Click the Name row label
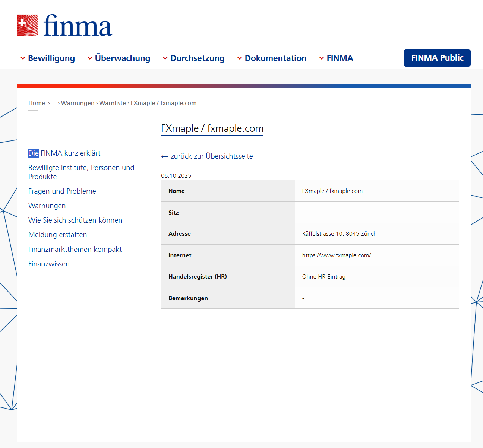This screenshot has width=483, height=448. 177,191
